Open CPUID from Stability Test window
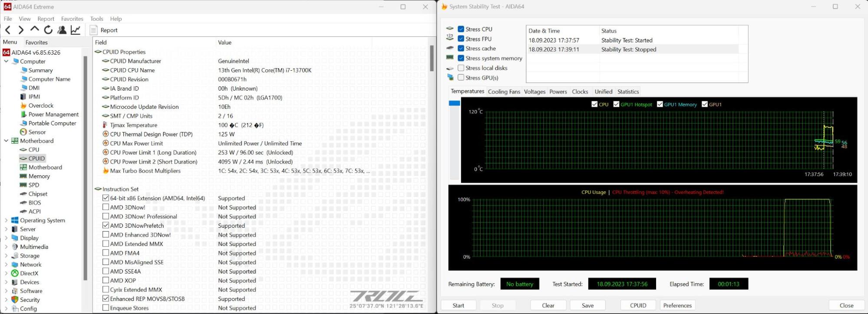 pos(638,305)
